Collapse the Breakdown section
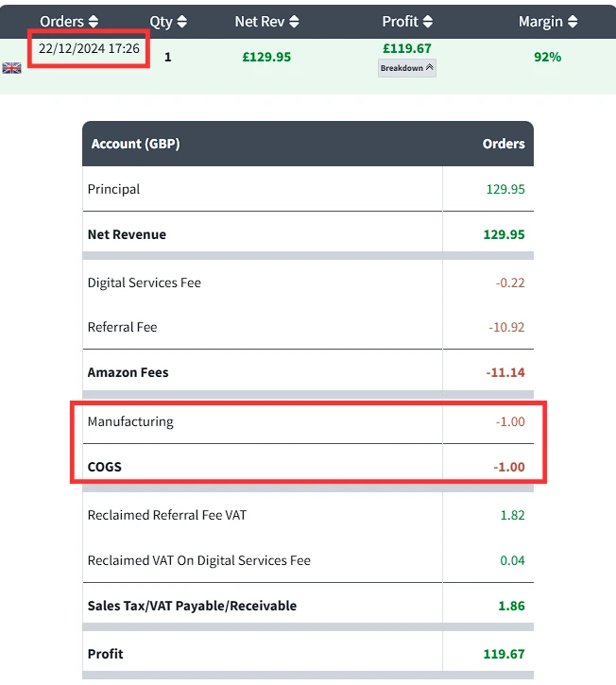Image resolution: width=616 pixels, height=685 pixels. coord(407,68)
